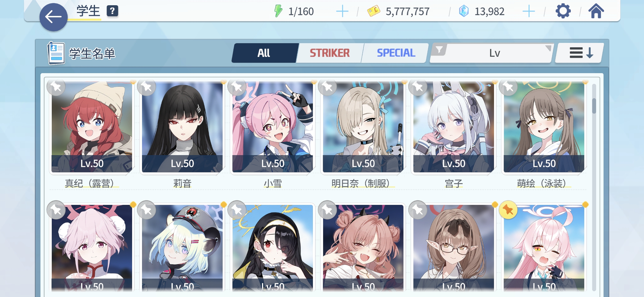Screen dimensions: 644x297
Task: Add energy with the plus beside 1/160
Action: tap(342, 12)
